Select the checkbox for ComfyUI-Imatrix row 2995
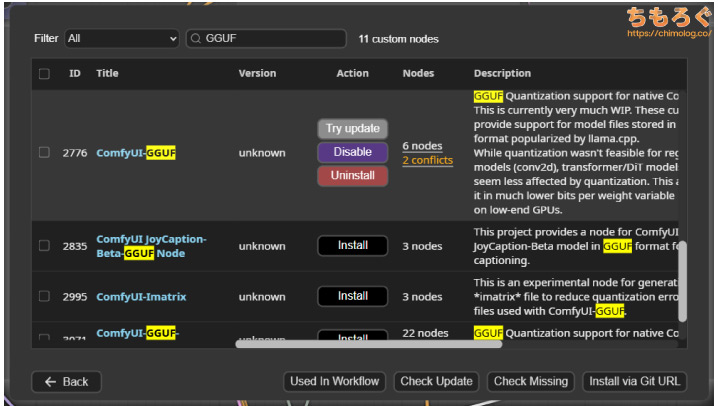718x406 pixels. click(44, 296)
